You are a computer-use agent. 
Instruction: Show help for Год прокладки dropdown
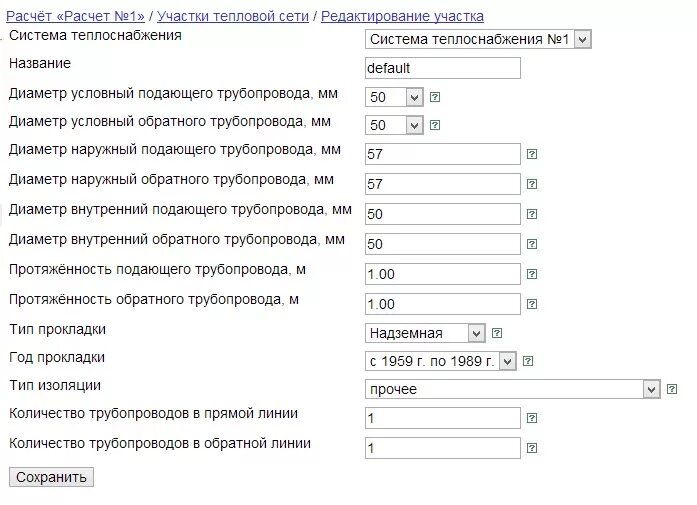point(528,361)
